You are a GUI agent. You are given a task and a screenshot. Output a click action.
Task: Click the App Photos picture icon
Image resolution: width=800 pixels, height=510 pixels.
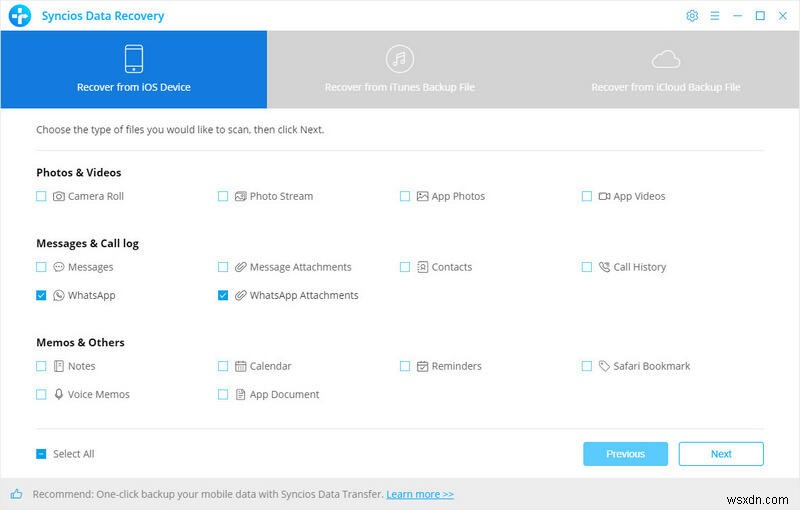point(422,196)
